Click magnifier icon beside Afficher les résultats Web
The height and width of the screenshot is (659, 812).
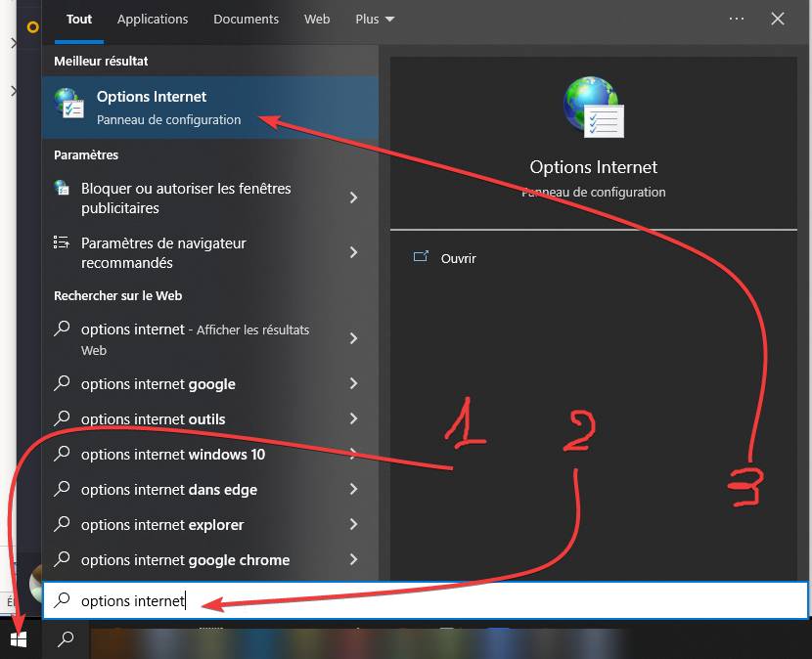pyautogui.click(x=62, y=329)
